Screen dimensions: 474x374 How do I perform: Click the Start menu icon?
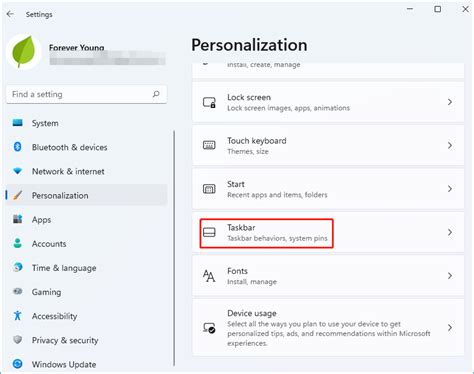coord(209,189)
